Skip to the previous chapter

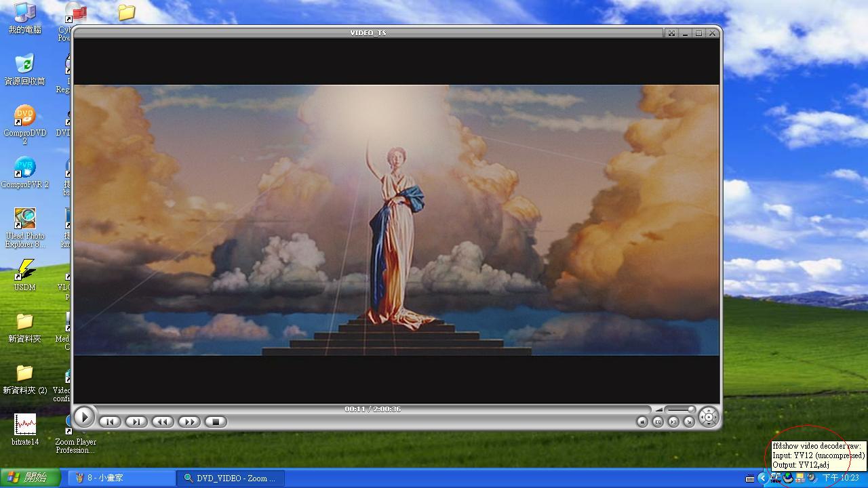click(x=110, y=422)
